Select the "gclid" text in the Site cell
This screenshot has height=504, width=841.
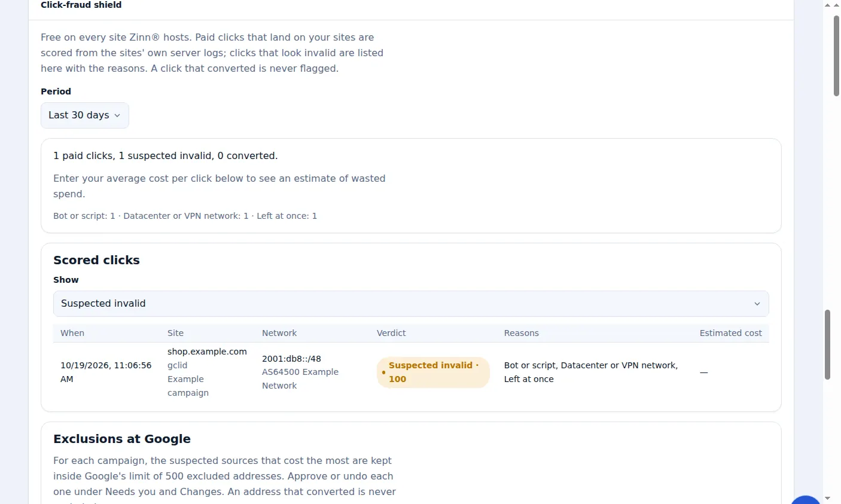point(177,365)
